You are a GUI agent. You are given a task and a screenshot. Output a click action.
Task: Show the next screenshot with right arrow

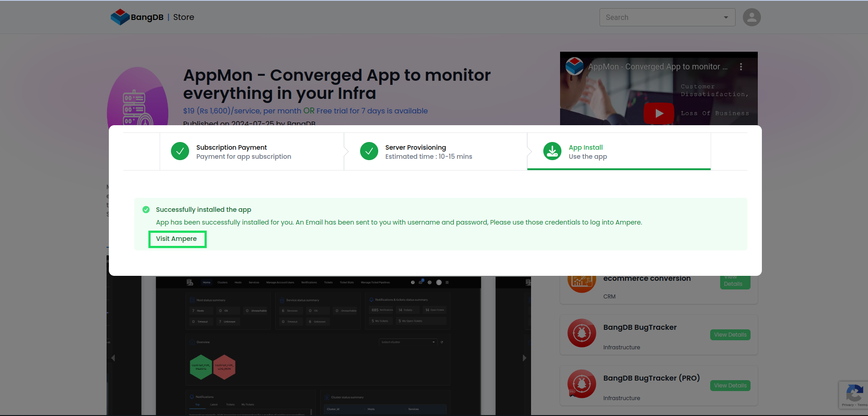coord(524,358)
